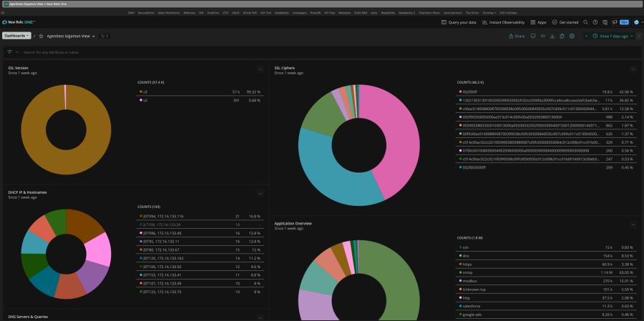Screen dimensions: 644x321
Task: Click google-ads row in Application Overview legend
Action: 547,315
